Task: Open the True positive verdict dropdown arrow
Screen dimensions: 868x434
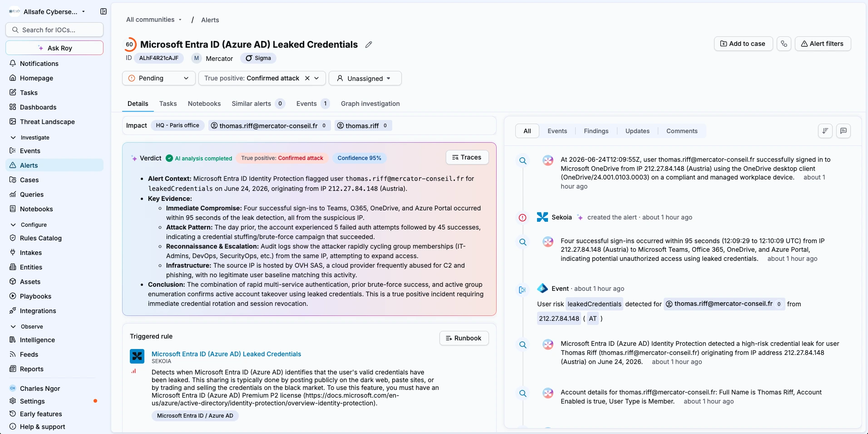Action: click(x=317, y=78)
